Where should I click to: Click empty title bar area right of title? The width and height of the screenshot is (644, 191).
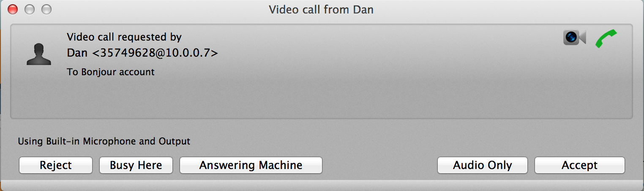[507, 9]
